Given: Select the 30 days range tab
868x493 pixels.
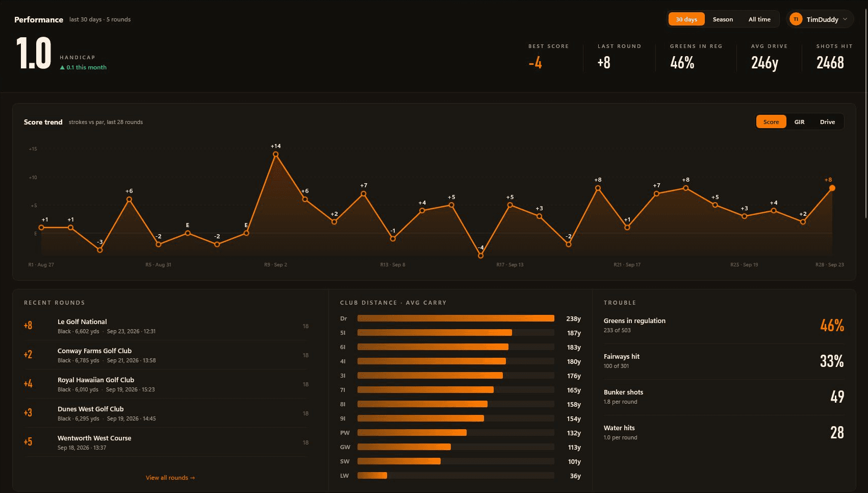Looking at the screenshot, I should 686,19.
